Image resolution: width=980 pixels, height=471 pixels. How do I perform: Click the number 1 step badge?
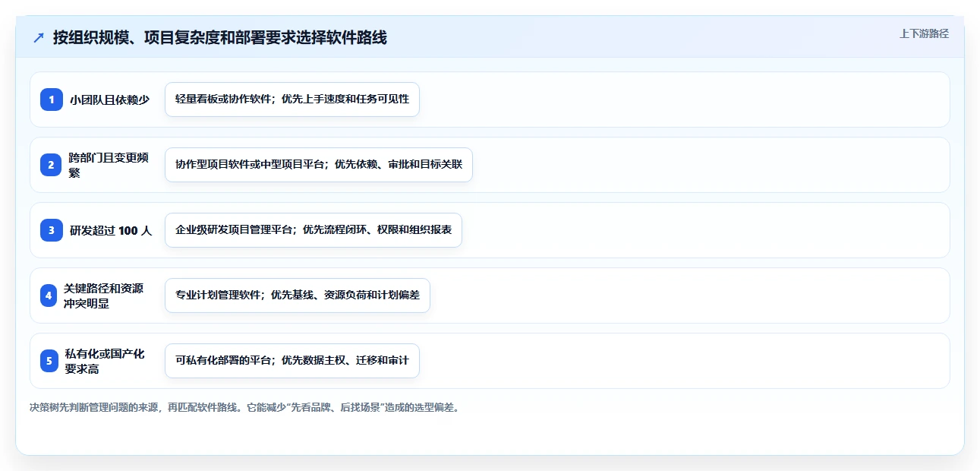pos(52,100)
